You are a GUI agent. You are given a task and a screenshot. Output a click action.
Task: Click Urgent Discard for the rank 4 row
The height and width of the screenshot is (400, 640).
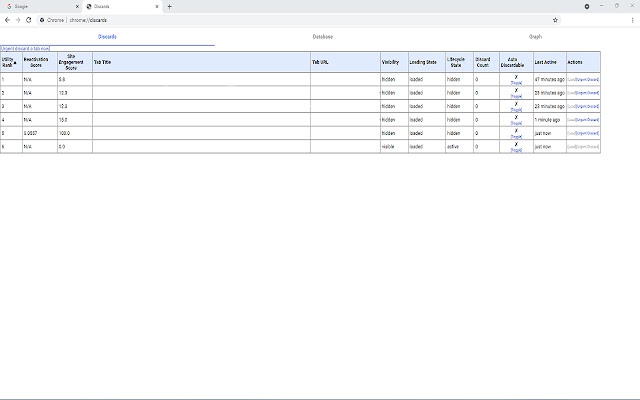coord(587,120)
